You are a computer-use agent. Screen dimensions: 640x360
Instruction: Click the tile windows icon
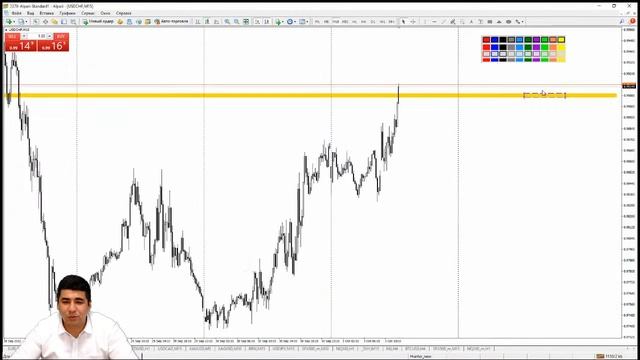(x=246, y=22)
